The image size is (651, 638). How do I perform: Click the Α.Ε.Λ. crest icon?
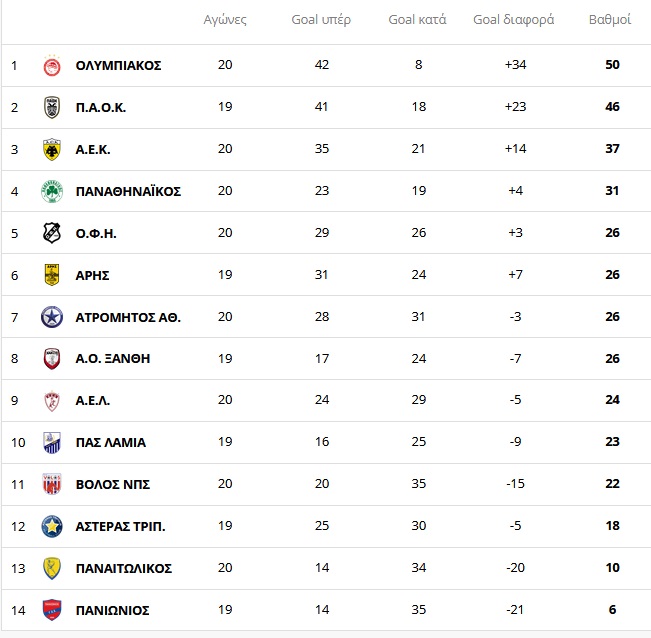tap(52, 401)
